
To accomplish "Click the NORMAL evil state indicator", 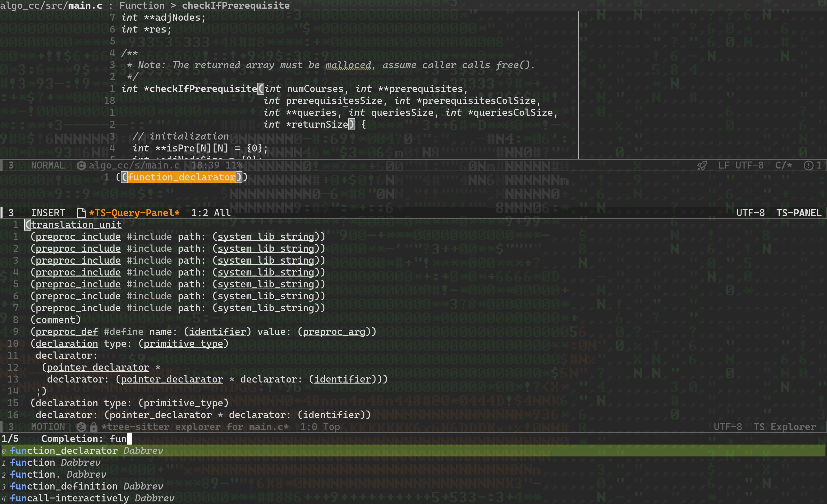I will 48,165.
